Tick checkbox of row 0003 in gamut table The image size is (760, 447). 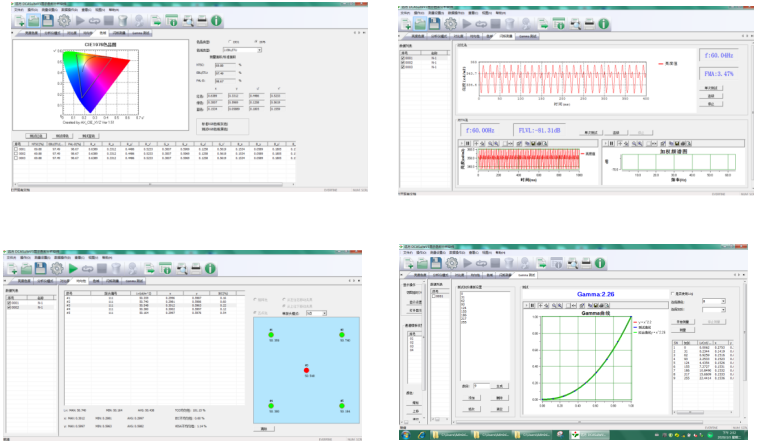point(16,158)
